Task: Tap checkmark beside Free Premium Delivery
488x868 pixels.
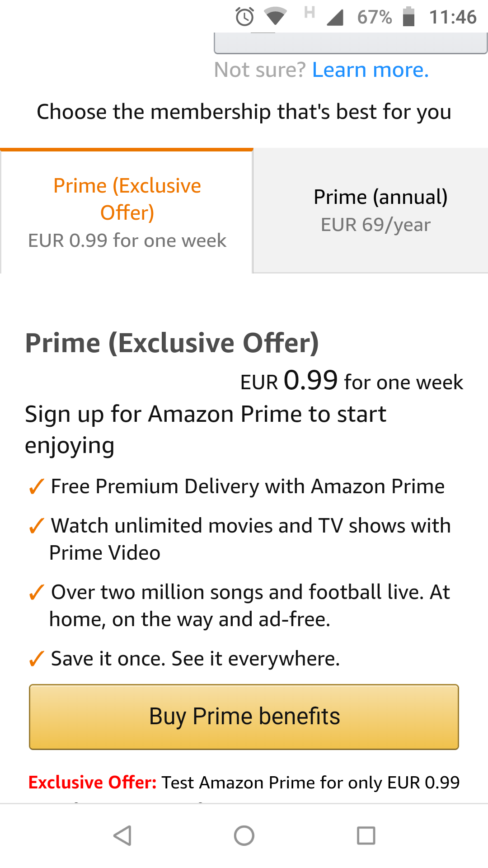Action: click(36, 487)
